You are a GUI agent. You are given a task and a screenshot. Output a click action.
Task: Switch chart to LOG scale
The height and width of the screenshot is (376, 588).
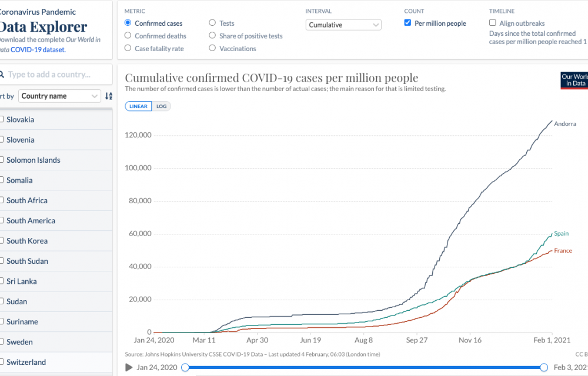(161, 106)
